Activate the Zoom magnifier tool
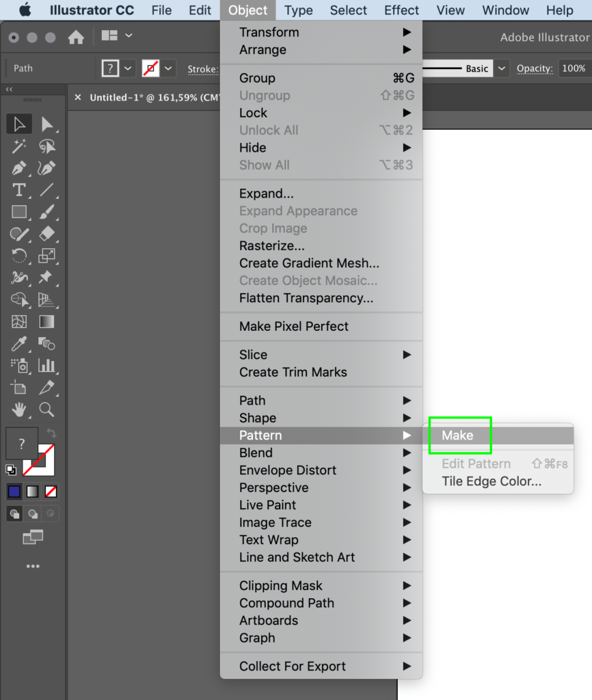Image resolution: width=592 pixels, height=700 pixels. coord(46,409)
